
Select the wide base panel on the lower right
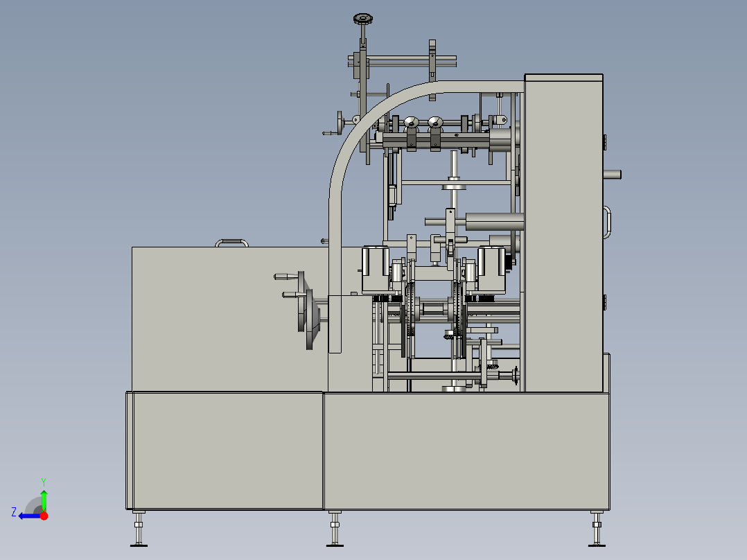tap(466, 451)
